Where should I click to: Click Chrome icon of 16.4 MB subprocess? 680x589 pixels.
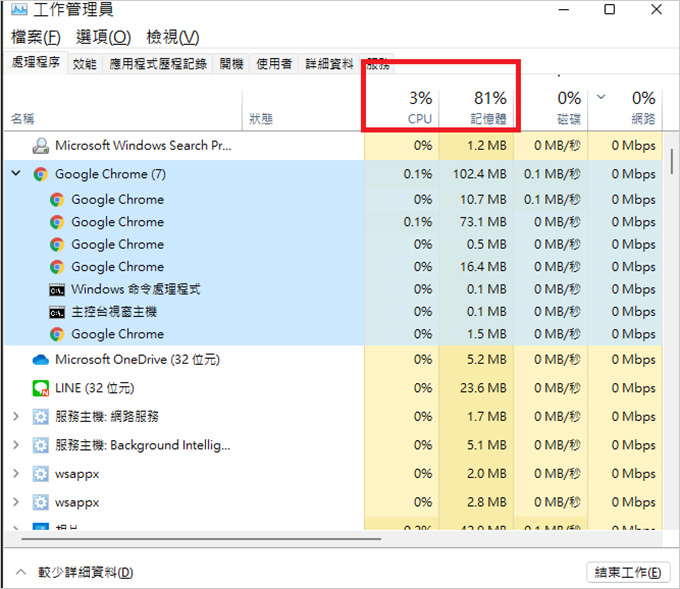pos(57,267)
